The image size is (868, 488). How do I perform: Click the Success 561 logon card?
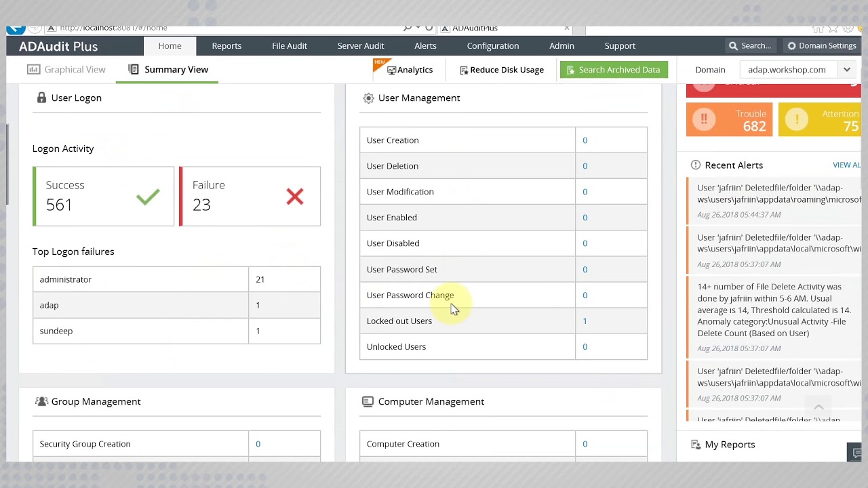pos(103,196)
